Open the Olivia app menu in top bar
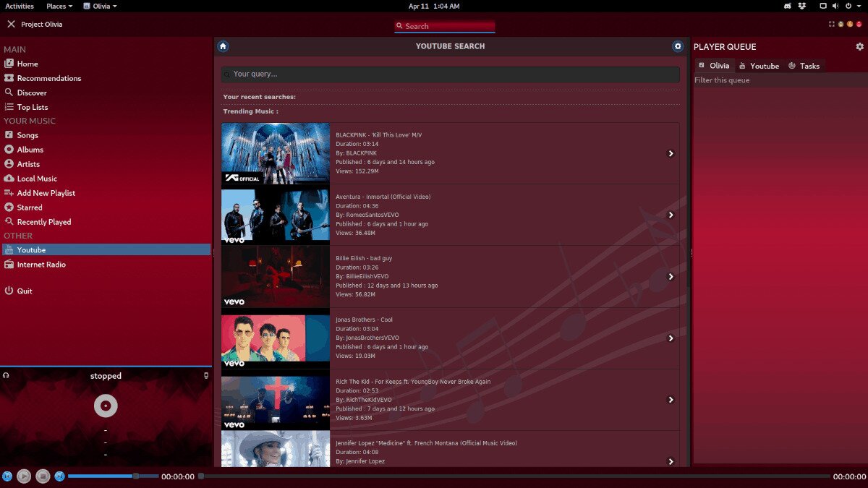 click(100, 6)
